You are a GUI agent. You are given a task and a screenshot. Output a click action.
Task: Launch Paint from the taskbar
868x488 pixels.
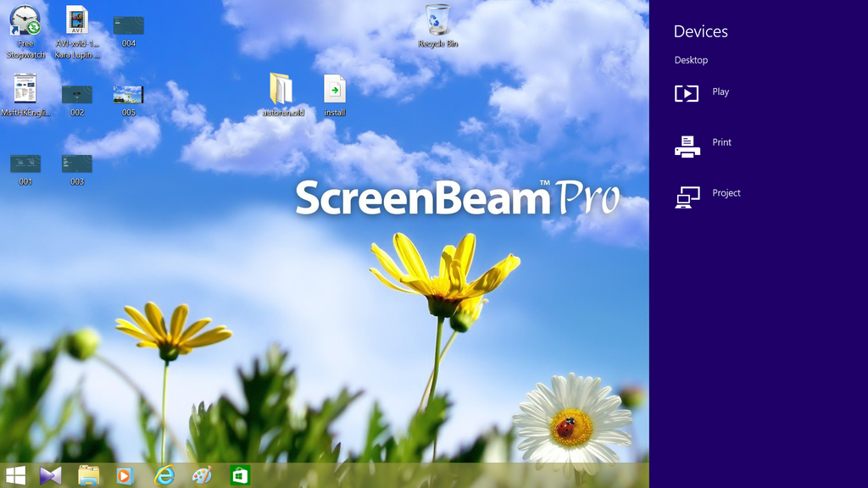click(202, 475)
